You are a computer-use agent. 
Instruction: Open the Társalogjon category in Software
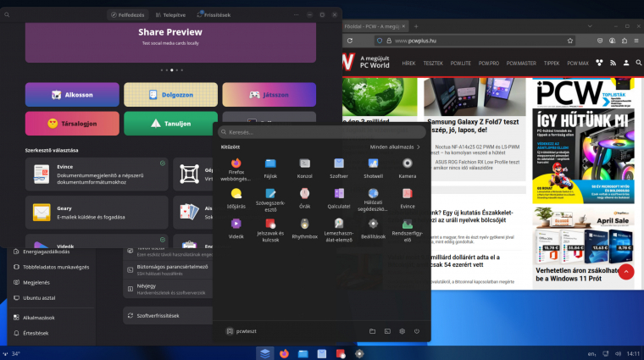tap(72, 124)
